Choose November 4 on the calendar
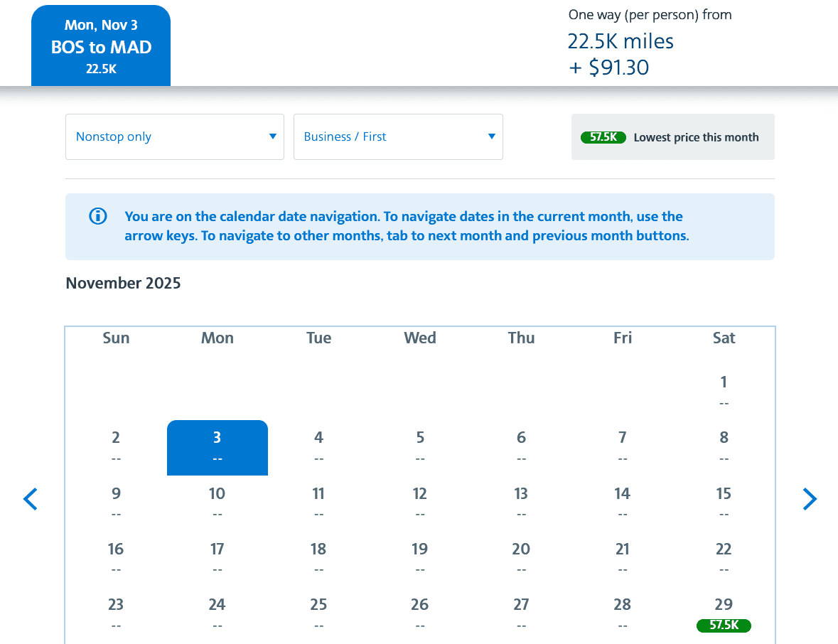 (x=318, y=446)
